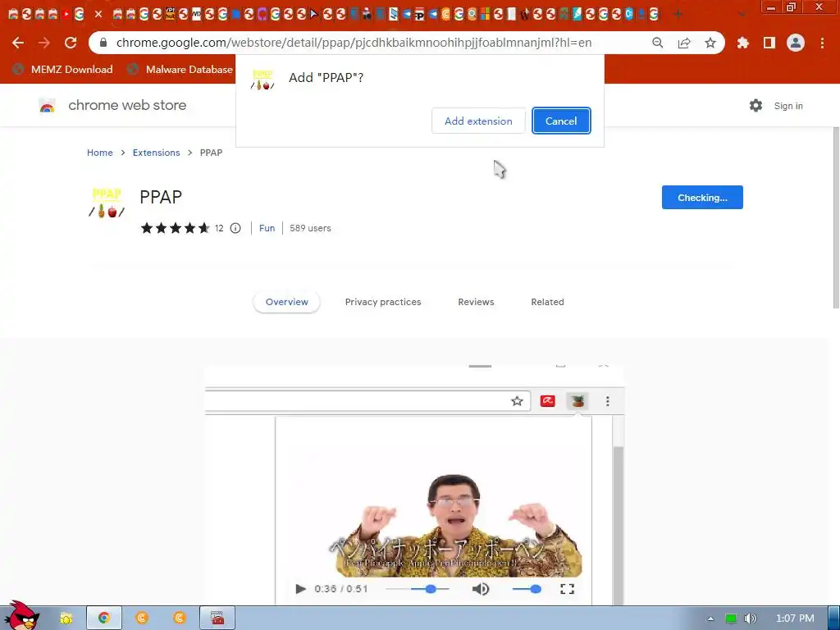Open the file explorer taskbar icon

click(x=66, y=619)
